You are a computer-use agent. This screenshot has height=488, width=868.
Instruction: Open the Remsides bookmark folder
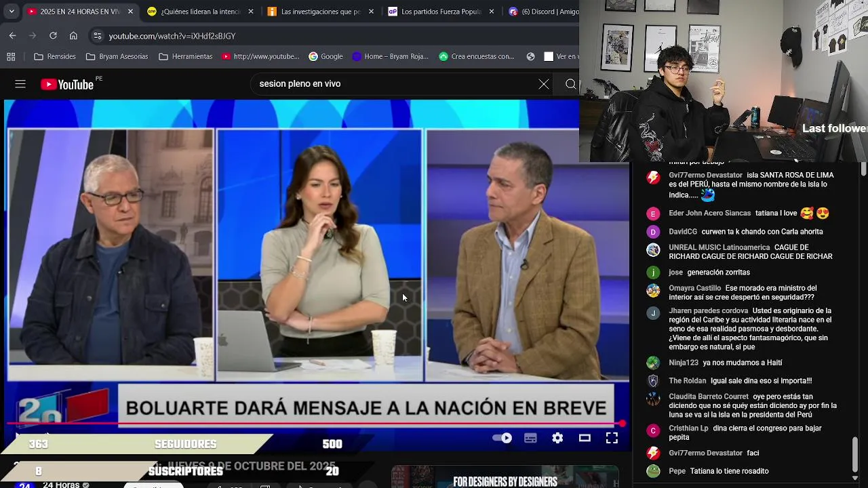coord(55,56)
